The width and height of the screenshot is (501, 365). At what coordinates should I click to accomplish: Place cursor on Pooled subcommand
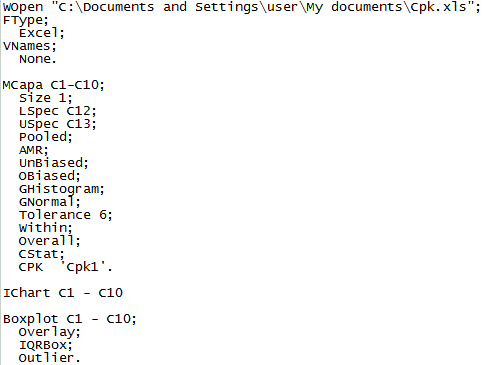[46, 137]
